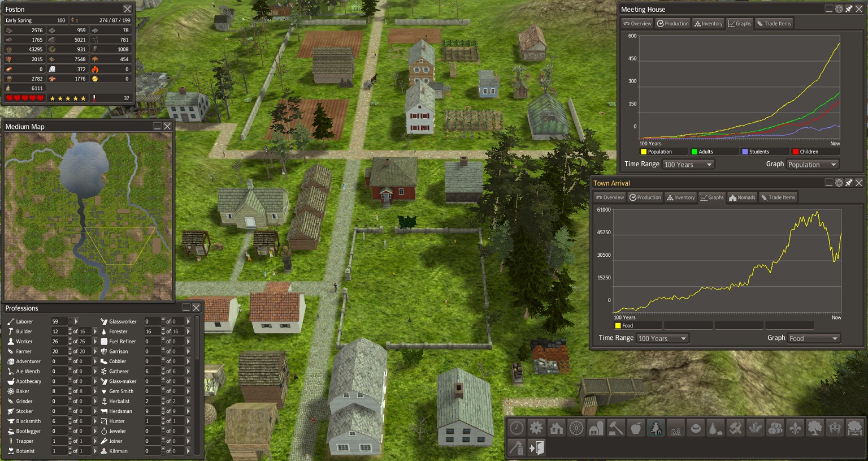This screenshot has width=868, height=461.
Task: Open Trade Items tab in Town Arrival
Action: click(x=778, y=197)
